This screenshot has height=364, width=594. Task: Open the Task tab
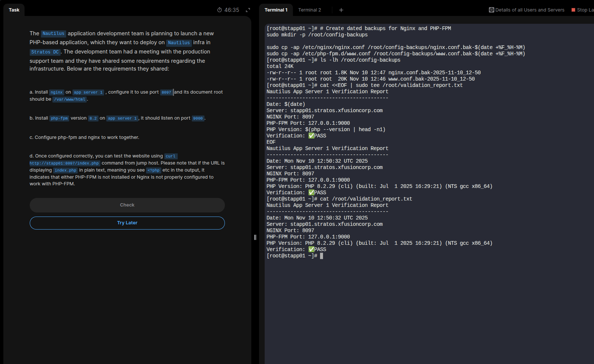pyautogui.click(x=14, y=10)
